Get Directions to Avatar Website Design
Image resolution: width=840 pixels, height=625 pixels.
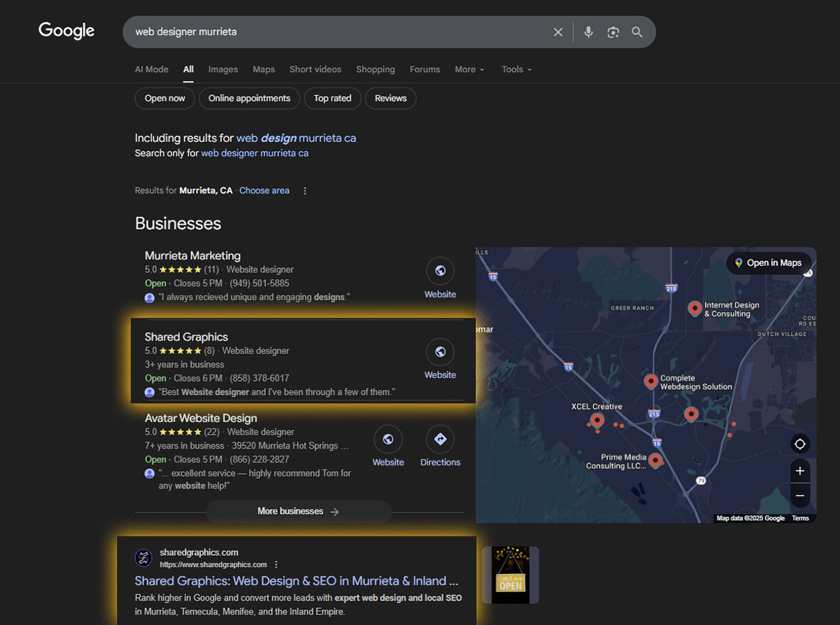tap(440, 440)
